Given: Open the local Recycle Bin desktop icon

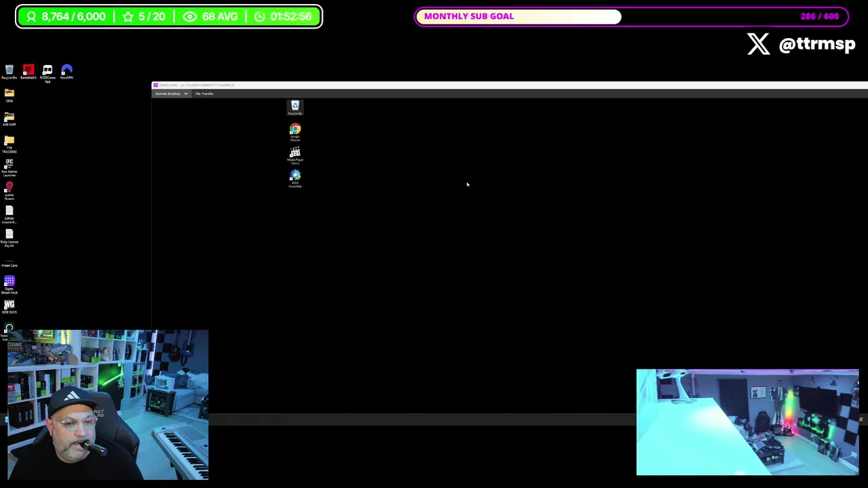Looking at the screenshot, I should pos(9,72).
